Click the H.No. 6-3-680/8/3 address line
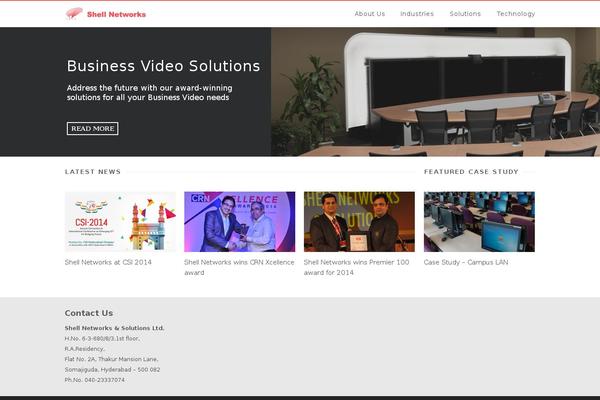The image size is (600, 400). point(102,339)
